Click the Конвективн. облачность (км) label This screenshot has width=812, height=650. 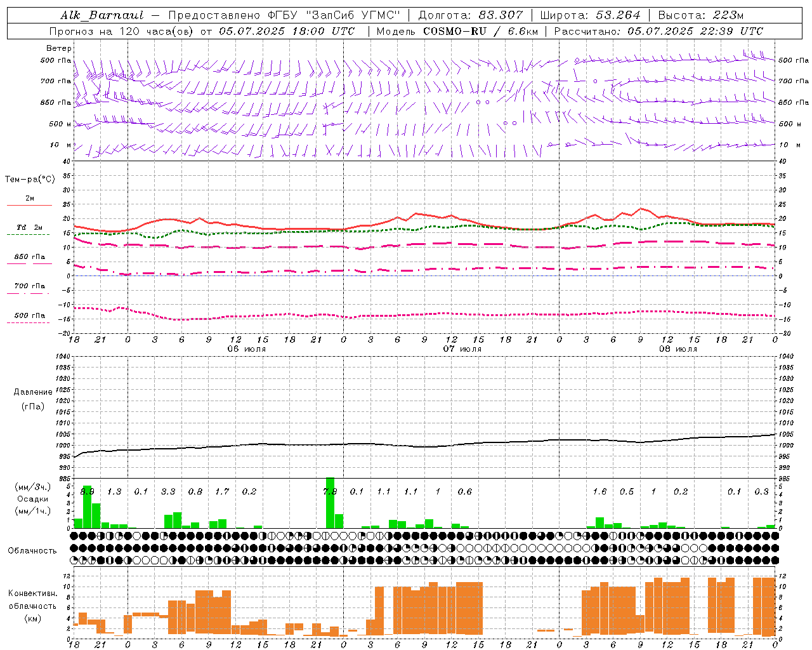click(32, 606)
